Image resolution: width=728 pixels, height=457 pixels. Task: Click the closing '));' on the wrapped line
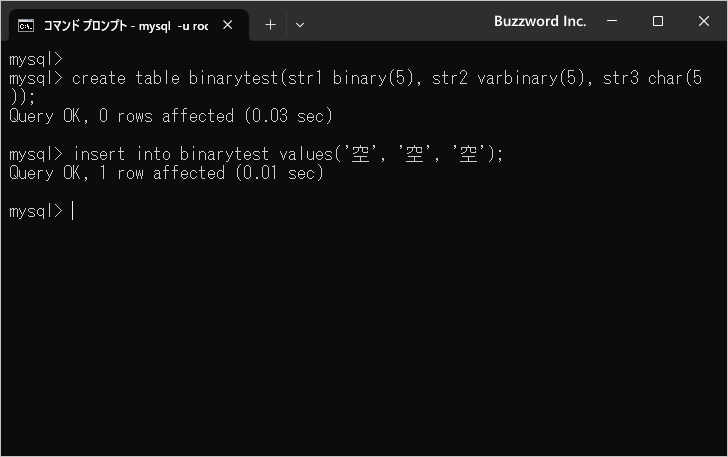[x=20, y=97]
